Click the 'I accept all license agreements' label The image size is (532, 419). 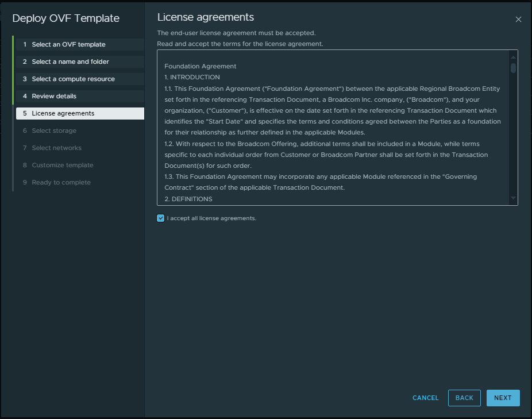(x=211, y=218)
